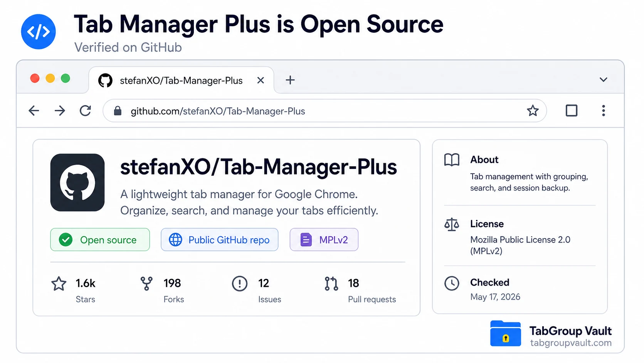Image resolution: width=644 pixels, height=363 pixels.
Task: Click the padlock site info icon
Action: [118, 111]
